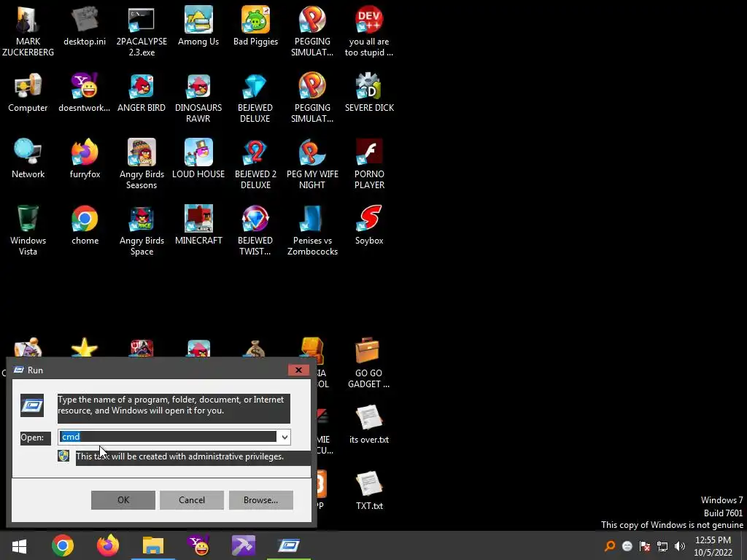
Task: Select the ANGER BIRD shortcut
Action: point(142,93)
